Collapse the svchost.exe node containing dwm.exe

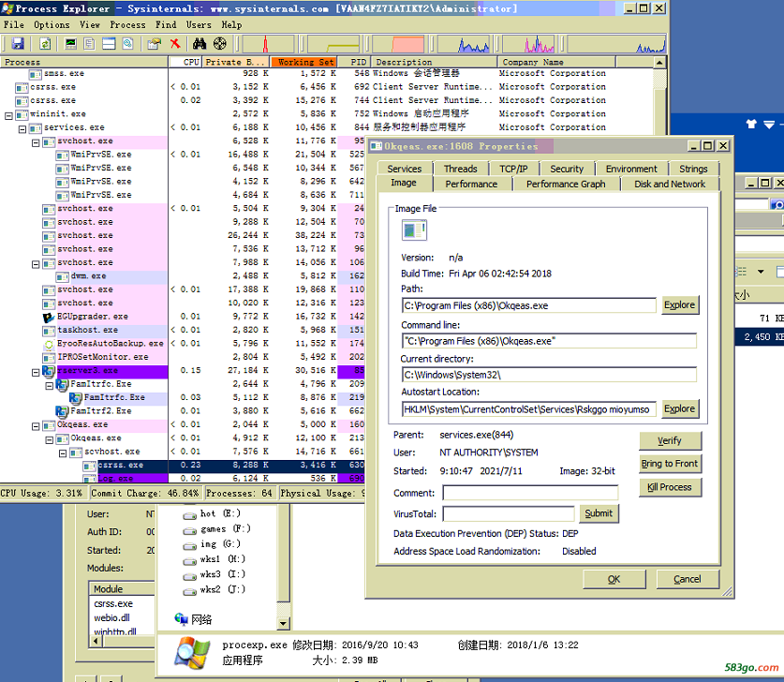click(x=36, y=264)
